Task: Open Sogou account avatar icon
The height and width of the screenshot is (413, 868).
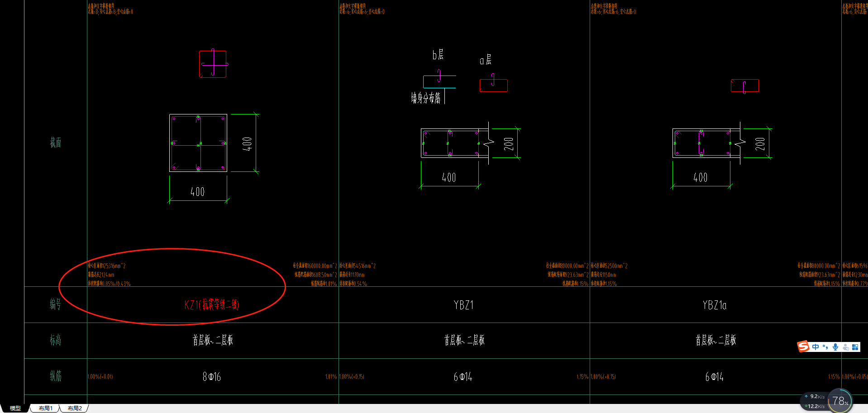Action: tap(845, 347)
